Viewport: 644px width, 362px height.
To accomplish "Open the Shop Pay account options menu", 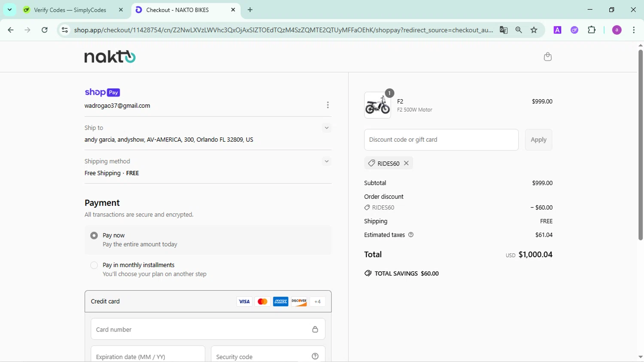I will [328, 105].
